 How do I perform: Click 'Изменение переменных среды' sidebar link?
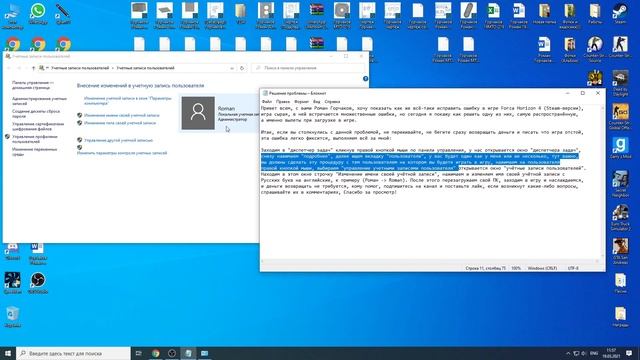[34, 152]
